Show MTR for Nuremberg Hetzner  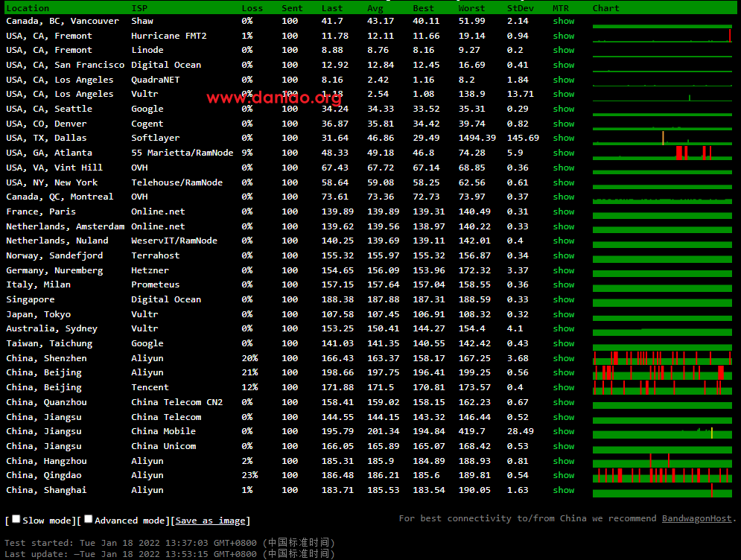(564, 270)
